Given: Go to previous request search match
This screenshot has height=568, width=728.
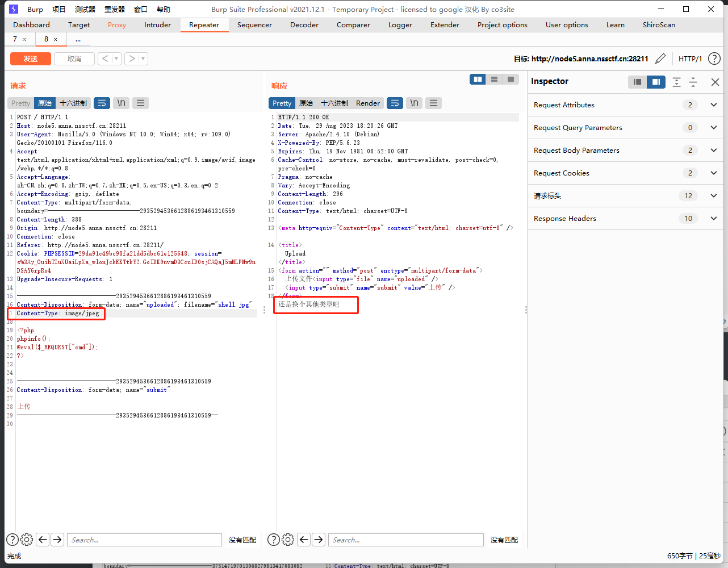Looking at the screenshot, I should (x=43, y=540).
